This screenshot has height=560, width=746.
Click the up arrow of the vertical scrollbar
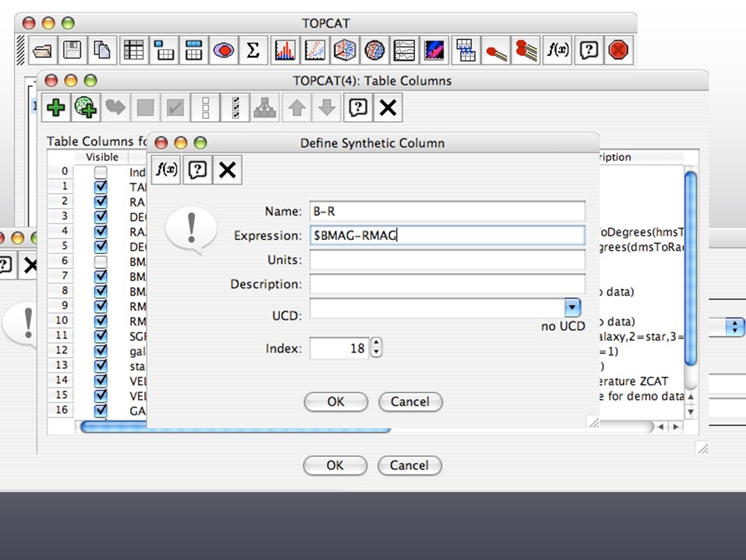[691, 396]
